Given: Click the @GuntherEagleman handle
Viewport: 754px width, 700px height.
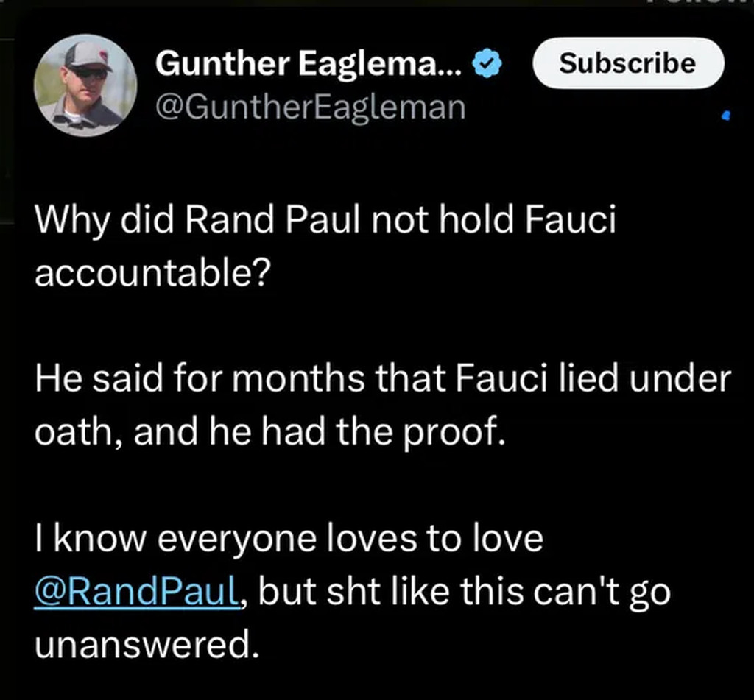Looking at the screenshot, I should 309,107.
